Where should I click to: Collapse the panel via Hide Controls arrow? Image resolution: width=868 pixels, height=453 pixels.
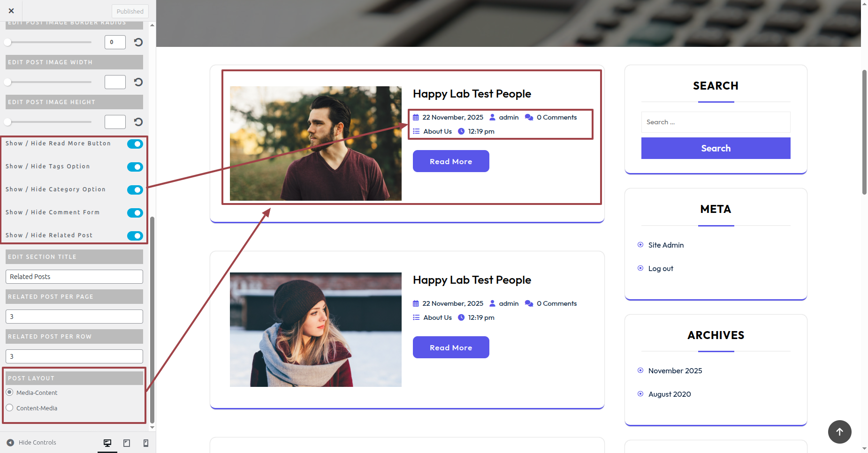pos(10,443)
